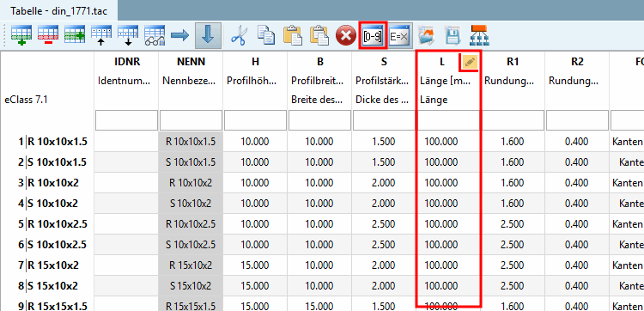644x311 pixels.
Task: Click the red X delete icon
Action: pyautogui.click(x=346, y=36)
